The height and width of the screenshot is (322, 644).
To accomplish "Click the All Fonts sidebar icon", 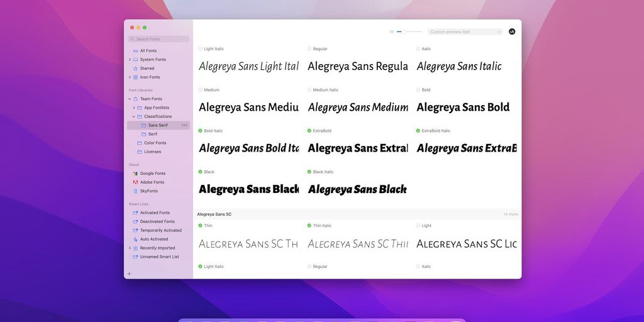I will pyautogui.click(x=136, y=51).
